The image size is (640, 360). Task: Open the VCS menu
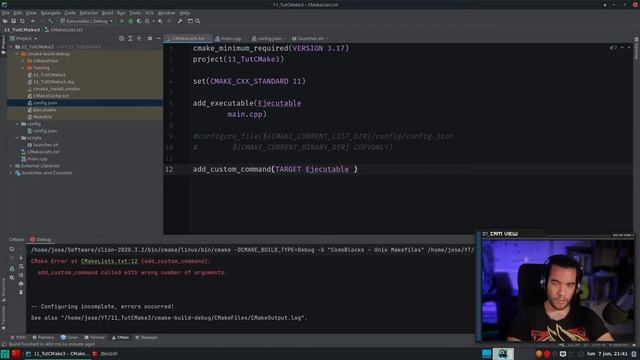149,13
